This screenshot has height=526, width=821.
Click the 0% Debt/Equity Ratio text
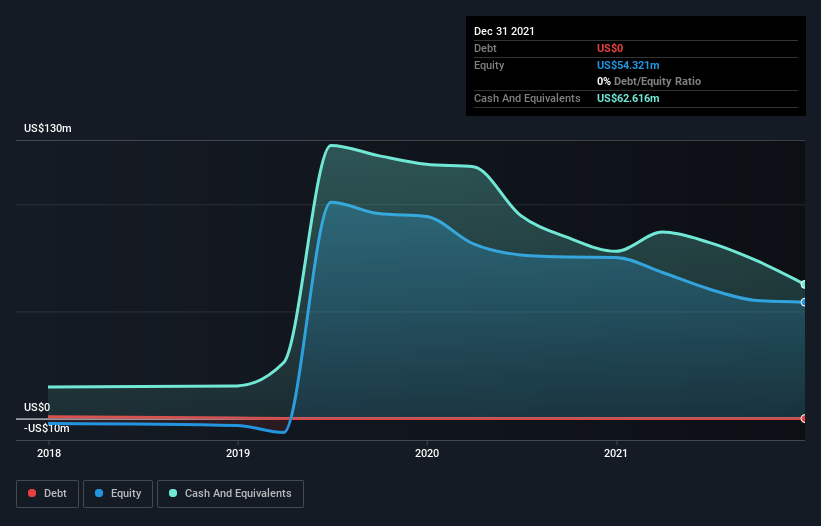coord(649,82)
